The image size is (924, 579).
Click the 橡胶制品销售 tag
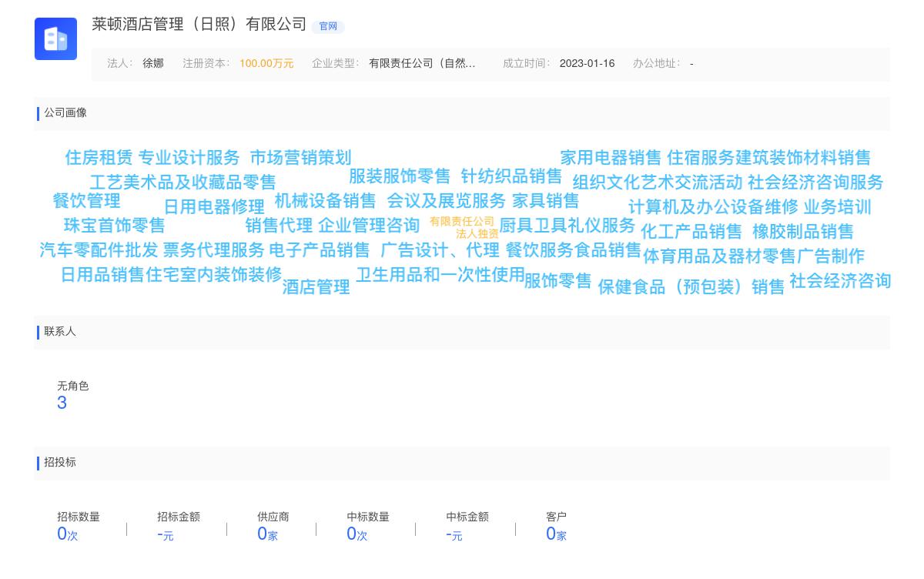803,232
